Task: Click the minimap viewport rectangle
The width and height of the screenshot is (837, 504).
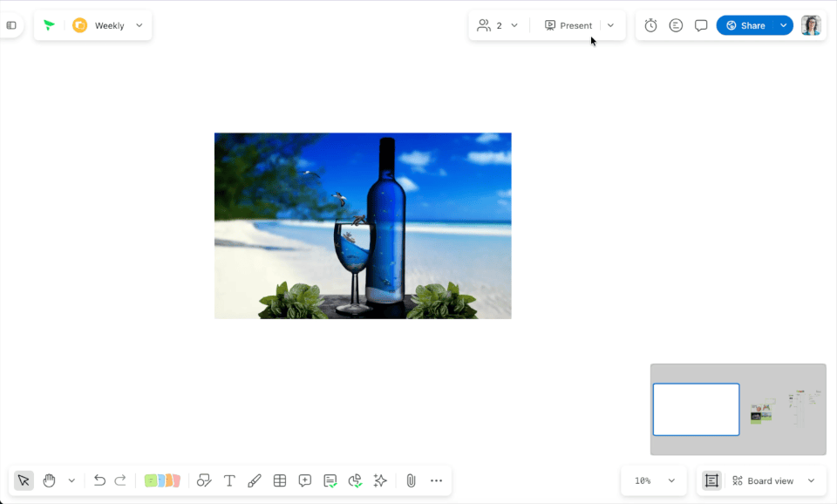Action: 696,410
